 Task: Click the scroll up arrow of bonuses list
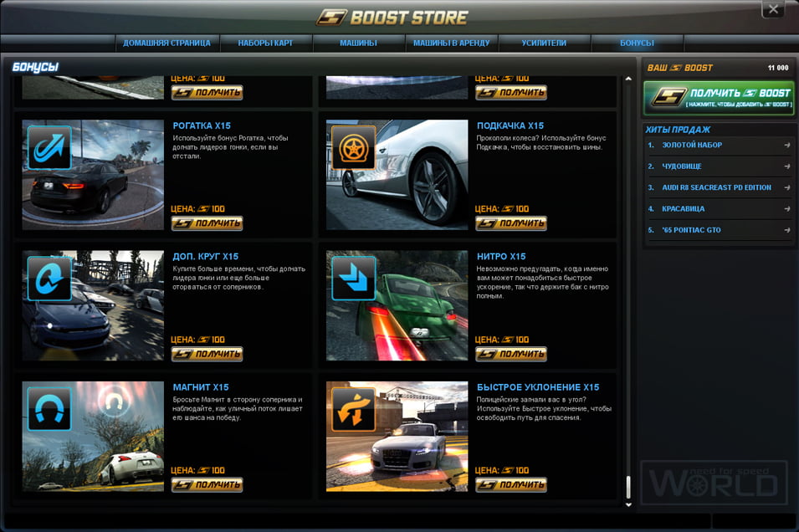[628, 79]
